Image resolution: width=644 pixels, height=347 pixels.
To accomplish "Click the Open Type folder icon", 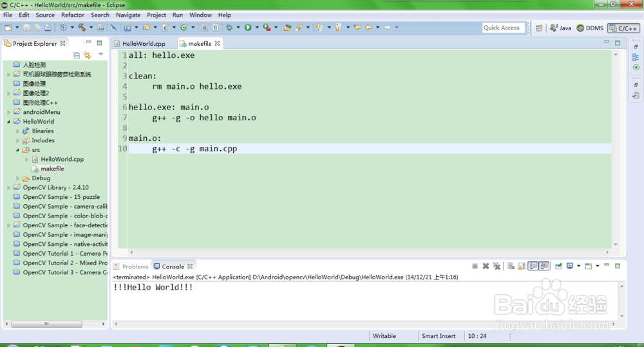I will click(x=287, y=28).
